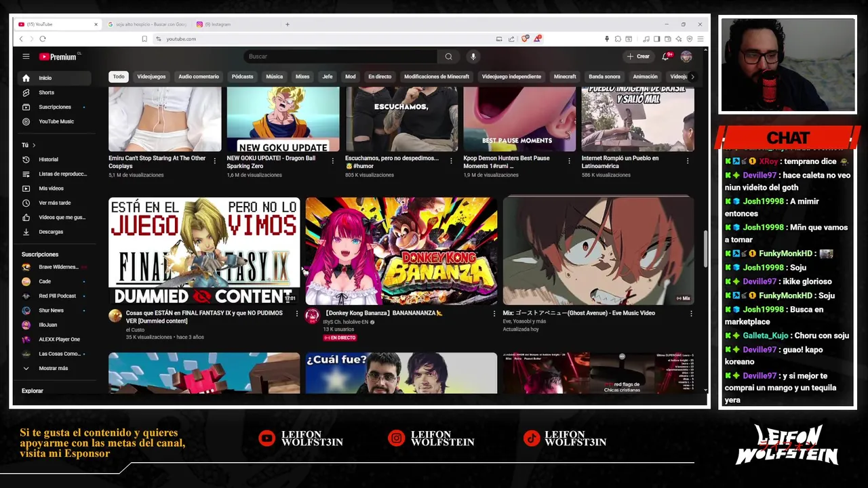Go to Inicio in sidebar
868x488 pixels.
pyautogui.click(x=54, y=78)
